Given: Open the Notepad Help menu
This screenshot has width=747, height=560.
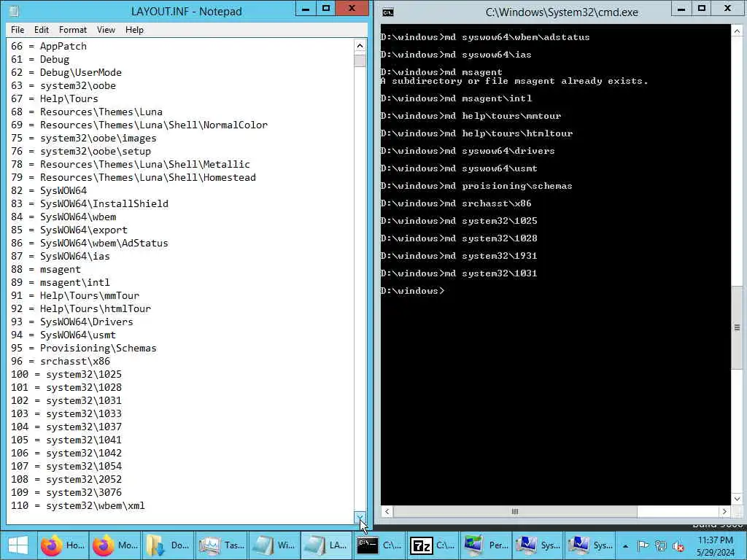Looking at the screenshot, I should [x=134, y=29].
